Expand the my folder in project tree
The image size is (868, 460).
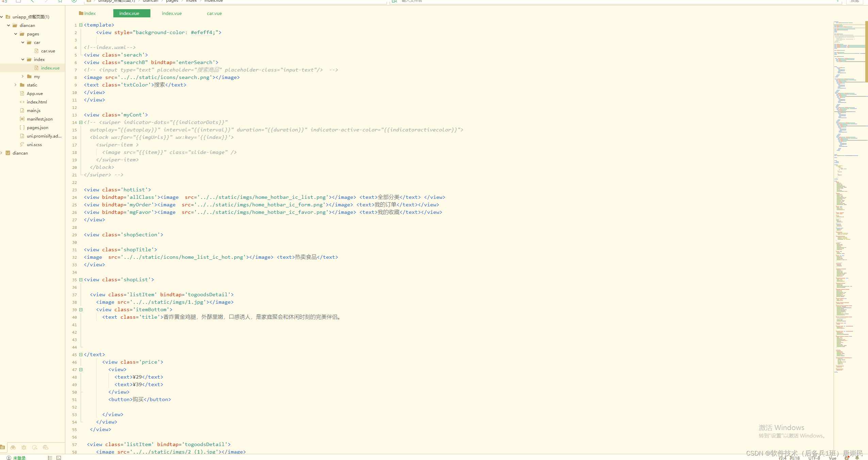coord(23,76)
